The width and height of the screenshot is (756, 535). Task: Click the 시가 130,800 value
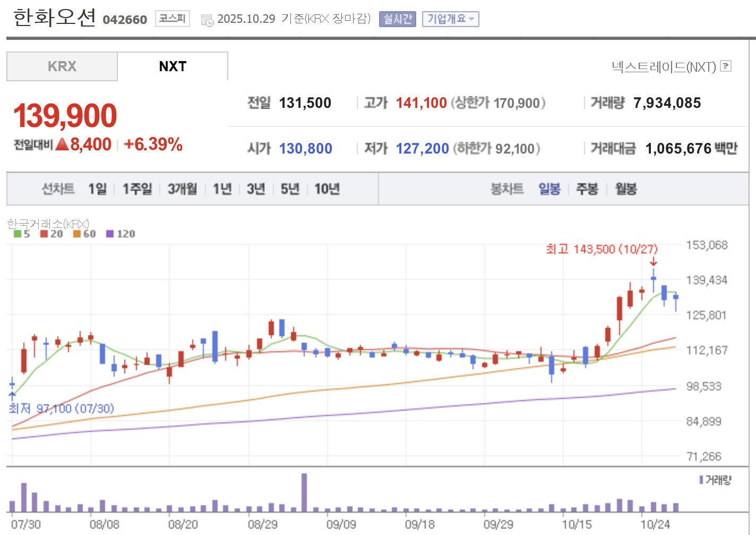[306, 148]
